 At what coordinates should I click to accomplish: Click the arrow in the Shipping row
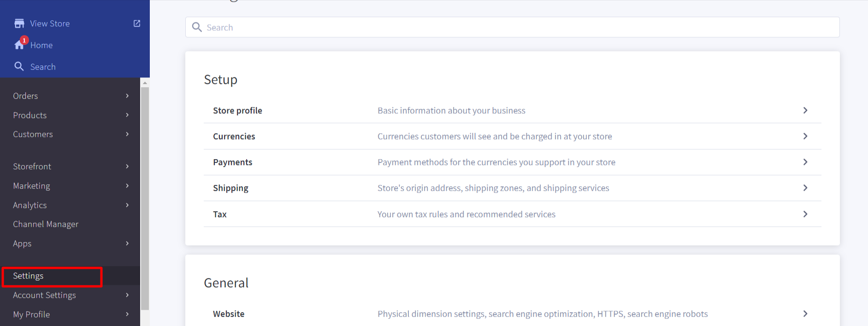(805, 188)
